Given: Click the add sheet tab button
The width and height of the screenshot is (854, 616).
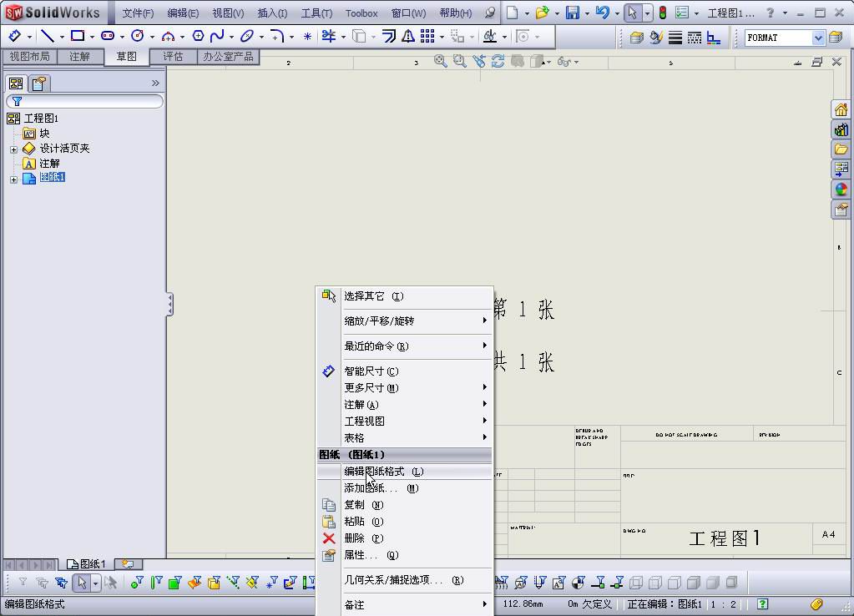Looking at the screenshot, I should (129, 564).
